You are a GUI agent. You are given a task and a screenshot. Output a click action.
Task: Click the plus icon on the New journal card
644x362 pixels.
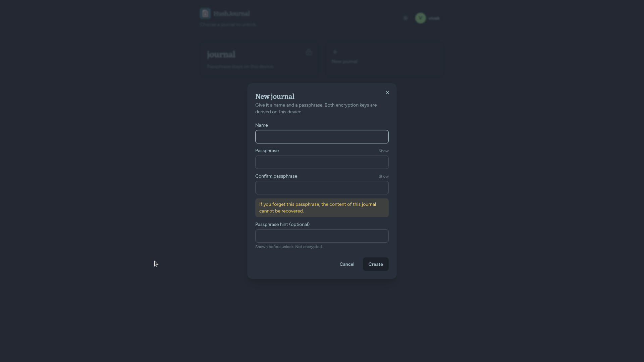(335, 52)
